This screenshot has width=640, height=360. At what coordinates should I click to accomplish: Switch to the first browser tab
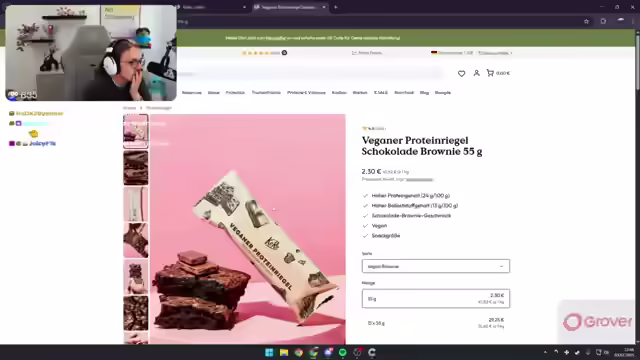point(212,7)
